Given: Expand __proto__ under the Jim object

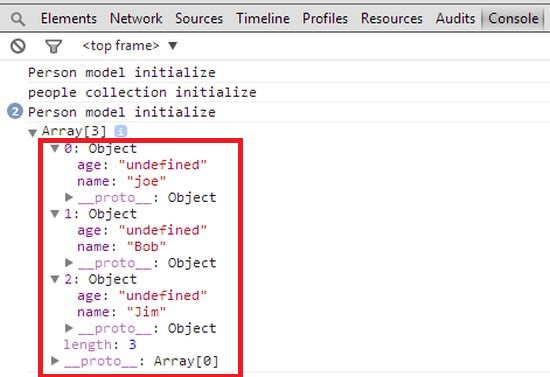Looking at the screenshot, I should [69, 328].
